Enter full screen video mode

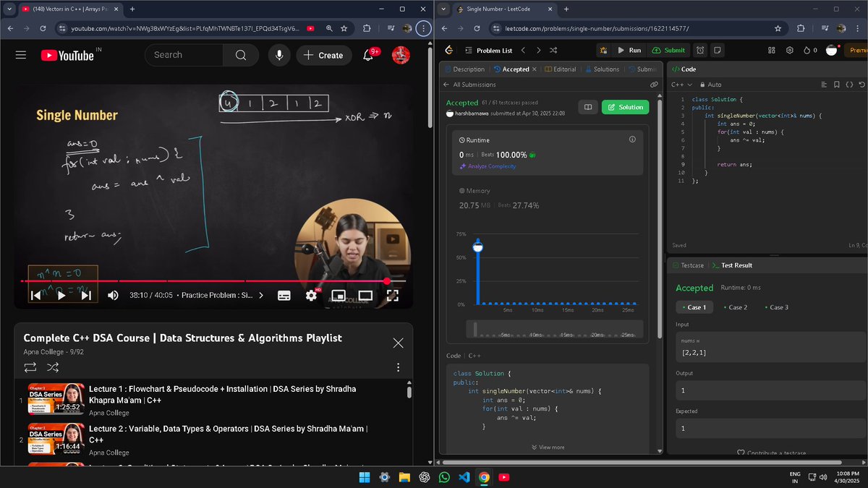click(393, 295)
